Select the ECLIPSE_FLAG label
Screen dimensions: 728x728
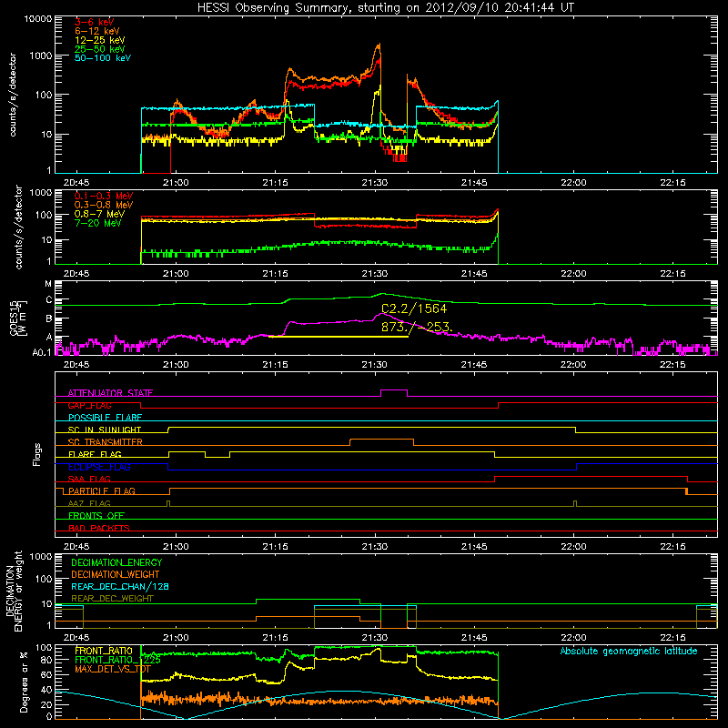(99, 467)
